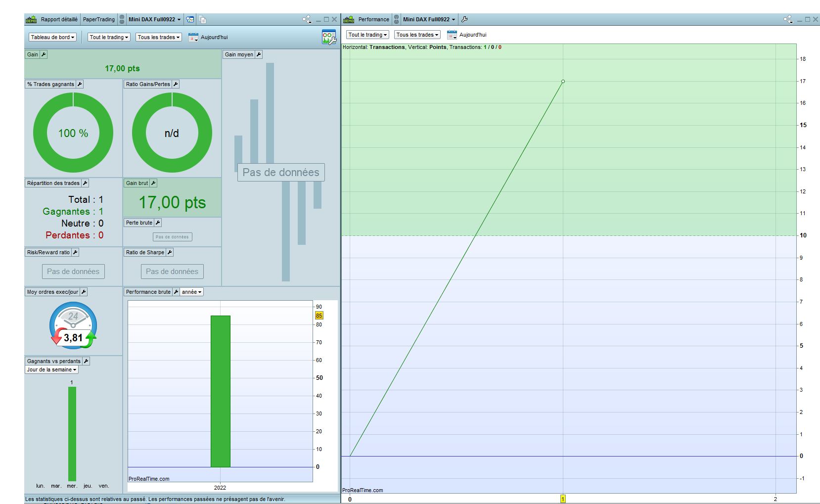Click the data point at 17 points

tap(563, 81)
